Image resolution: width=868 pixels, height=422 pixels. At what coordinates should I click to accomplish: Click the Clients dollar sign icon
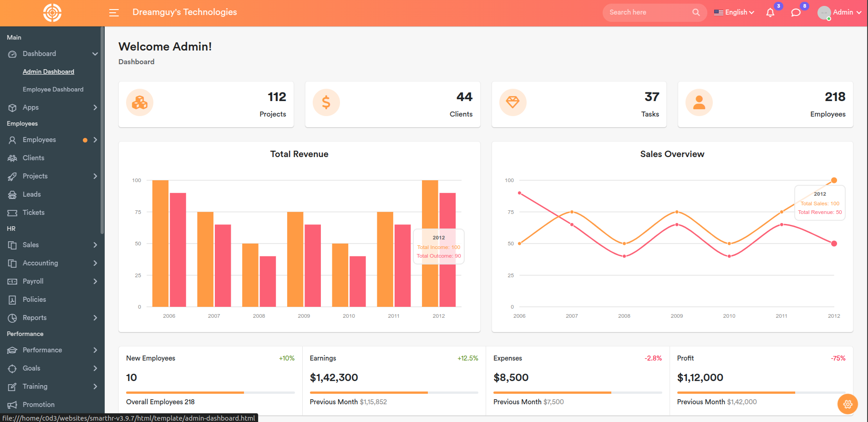click(326, 103)
